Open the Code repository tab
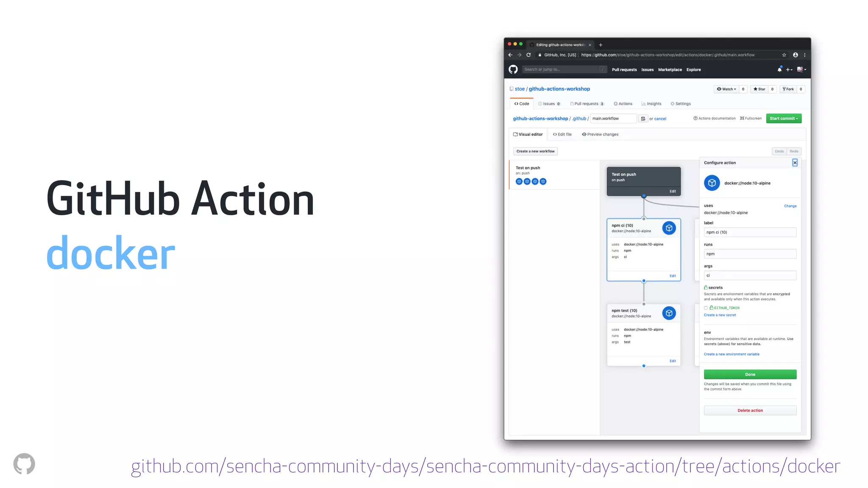This screenshot has height=488, width=868. (522, 104)
